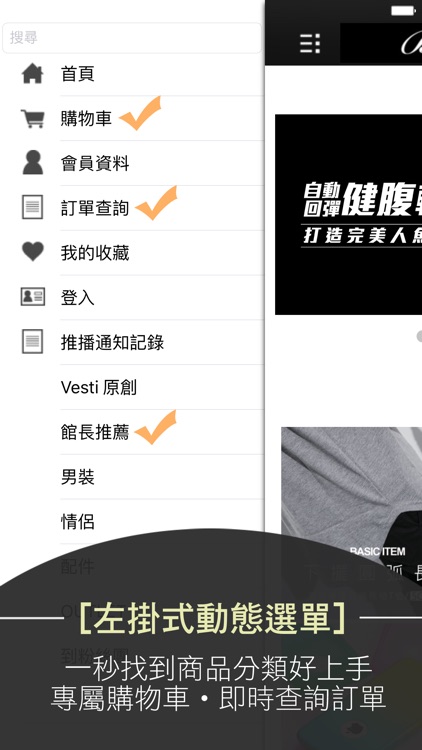The image size is (422, 750).
Task: Open favorites via the heart icon
Action: point(33,252)
